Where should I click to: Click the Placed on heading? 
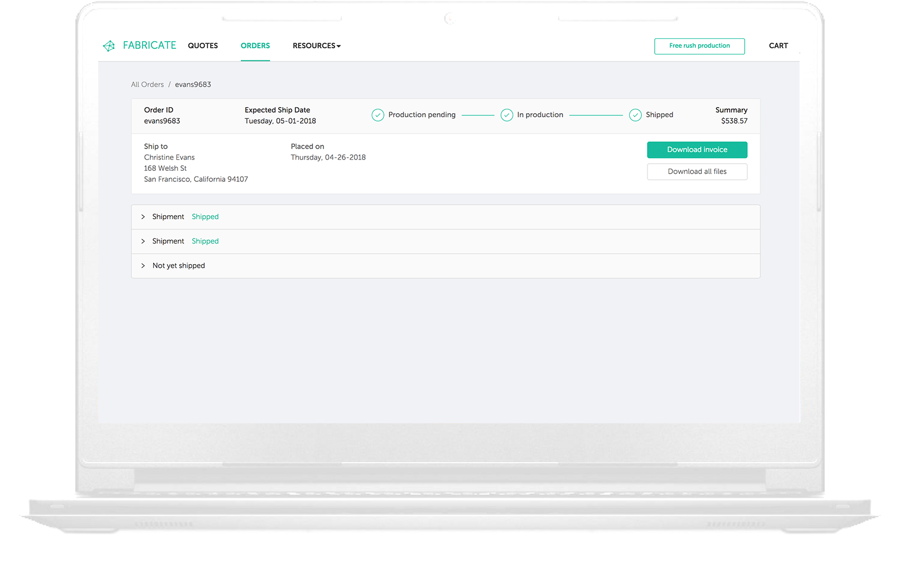[x=307, y=146]
